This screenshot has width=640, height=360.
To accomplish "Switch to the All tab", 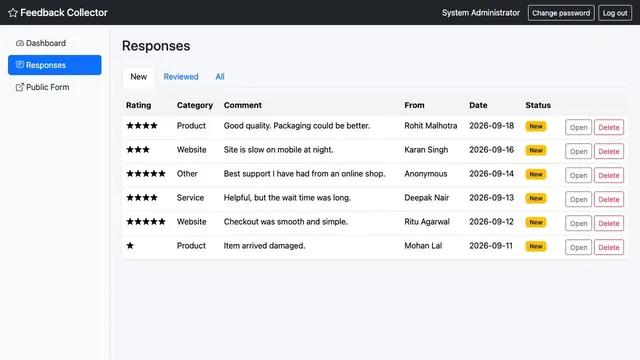I will click(x=220, y=77).
